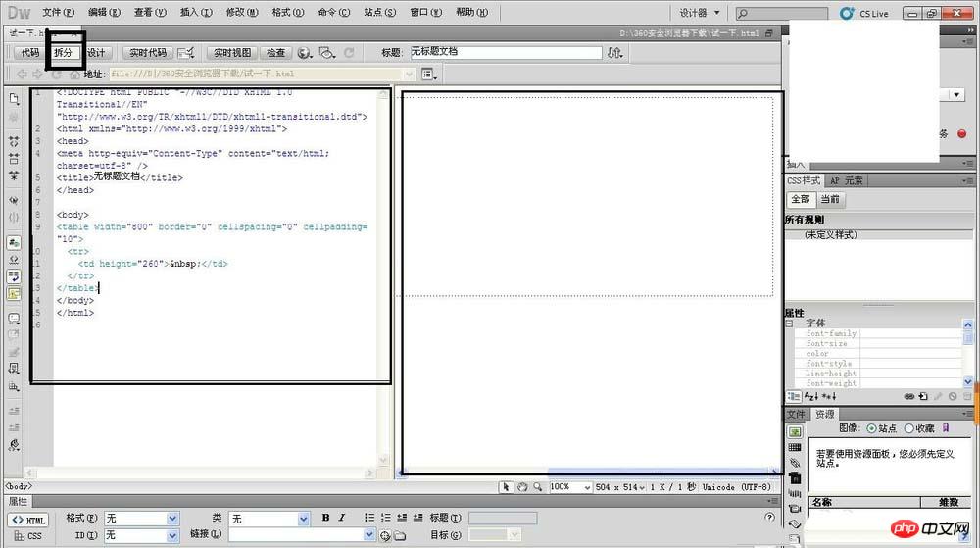Select the 收藏 radio button in Assets panel
Viewport: 980px width, 548px height.
point(908,428)
